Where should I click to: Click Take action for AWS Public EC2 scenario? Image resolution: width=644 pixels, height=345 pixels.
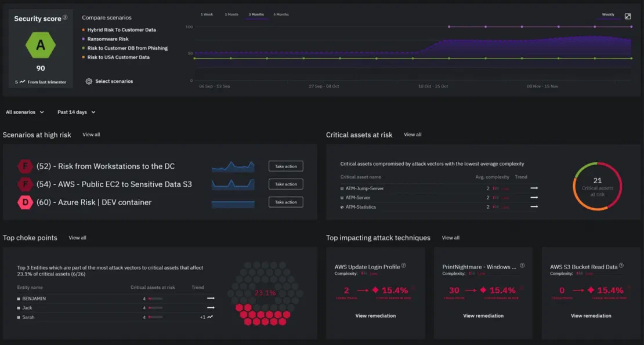[286, 184]
